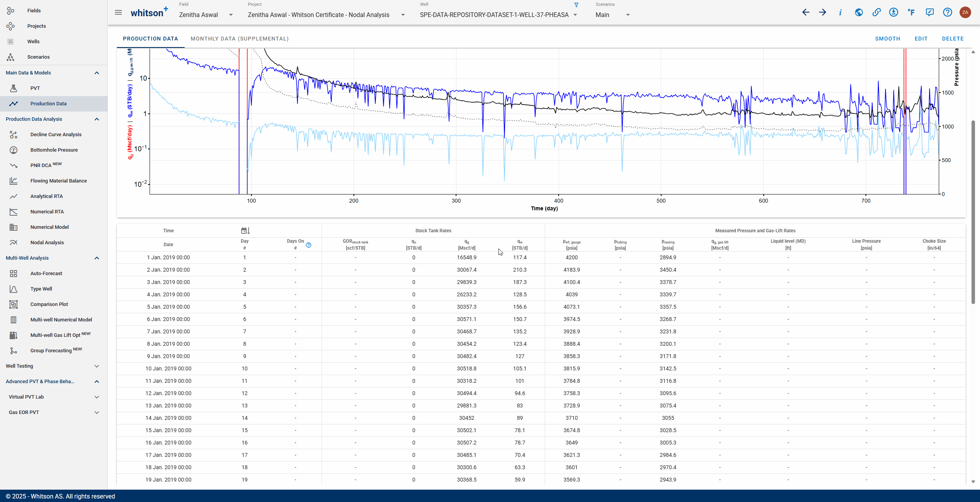The height and width of the screenshot is (502, 980).
Task: Open the Wells menu item
Action: click(x=54, y=42)
